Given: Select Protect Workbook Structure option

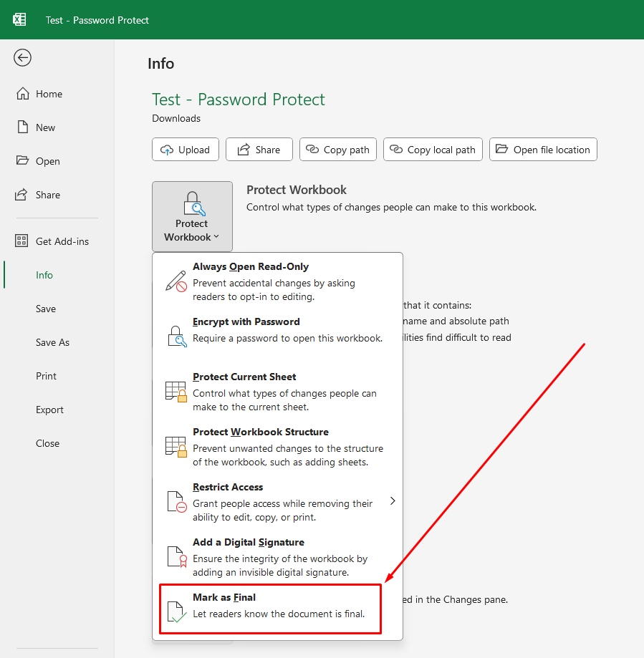Looking at the screenshot, I should [277, 447].
